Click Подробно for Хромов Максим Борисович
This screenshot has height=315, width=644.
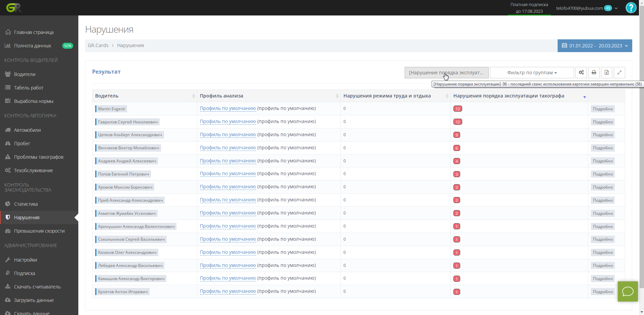click(603, 187)
